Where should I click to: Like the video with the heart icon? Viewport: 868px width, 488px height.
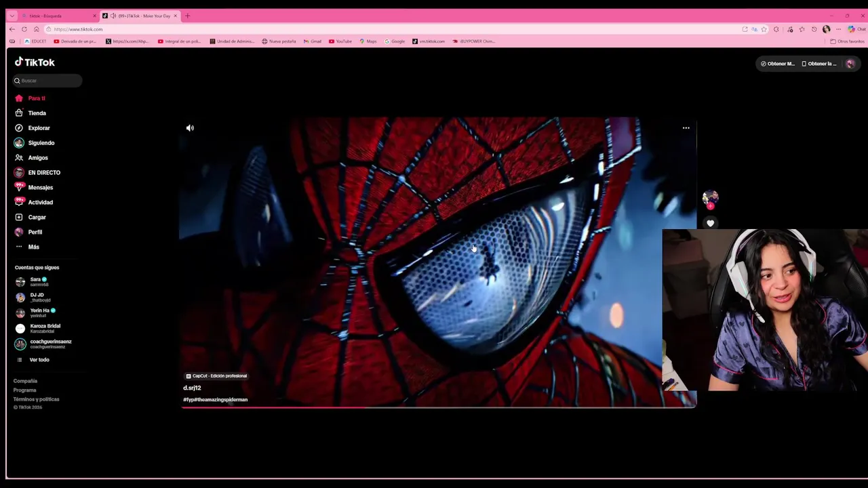710,223
